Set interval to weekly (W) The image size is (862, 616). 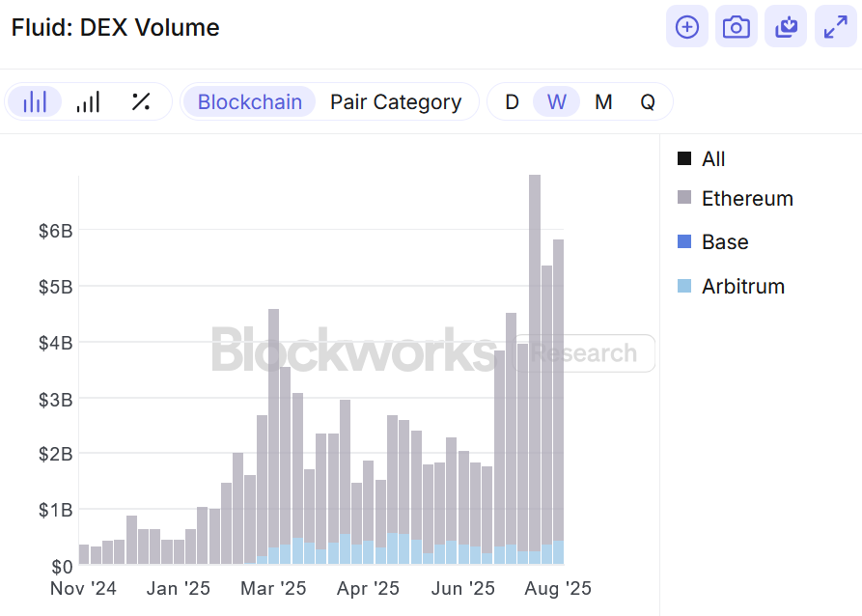pos(557,101)
